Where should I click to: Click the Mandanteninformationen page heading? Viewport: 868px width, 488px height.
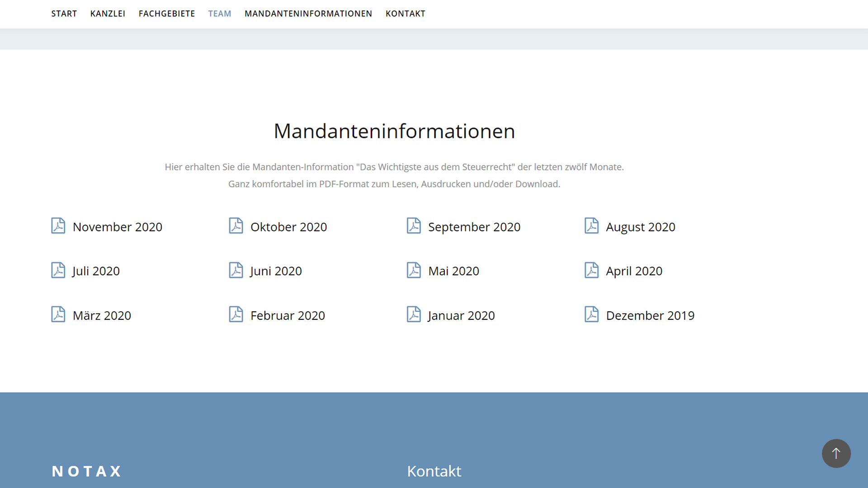click(394, 131)
